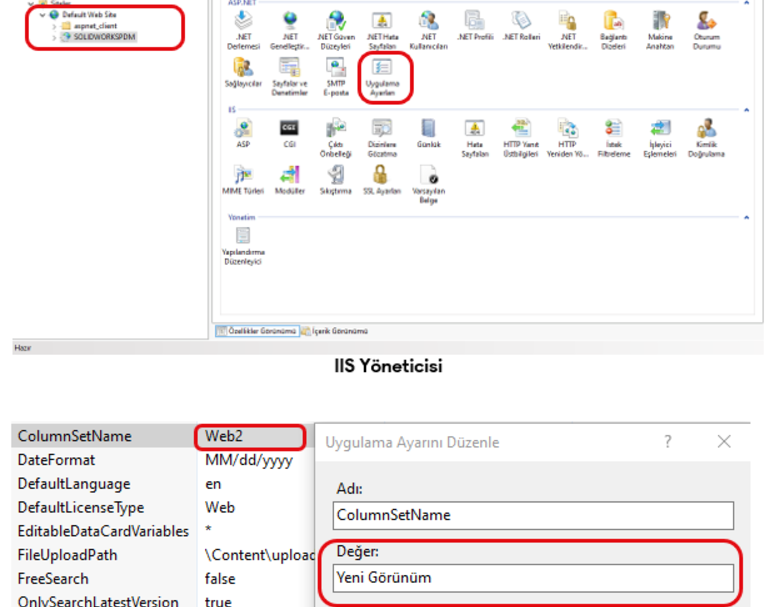Screen dimensions: 769x607
Task: Click the Adı text field
Action: [533, 515]
